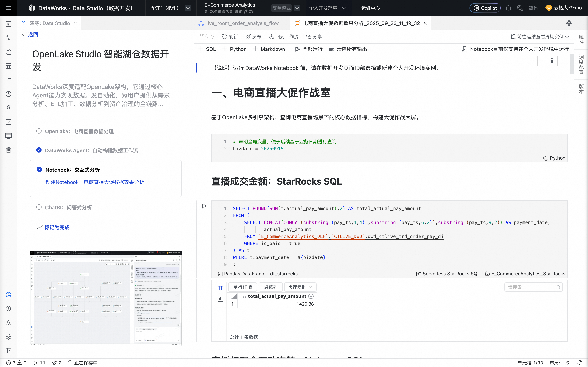Toggle the DataWorks Agent step checkmark
The image size is (588, 367).
pos(39,150)
